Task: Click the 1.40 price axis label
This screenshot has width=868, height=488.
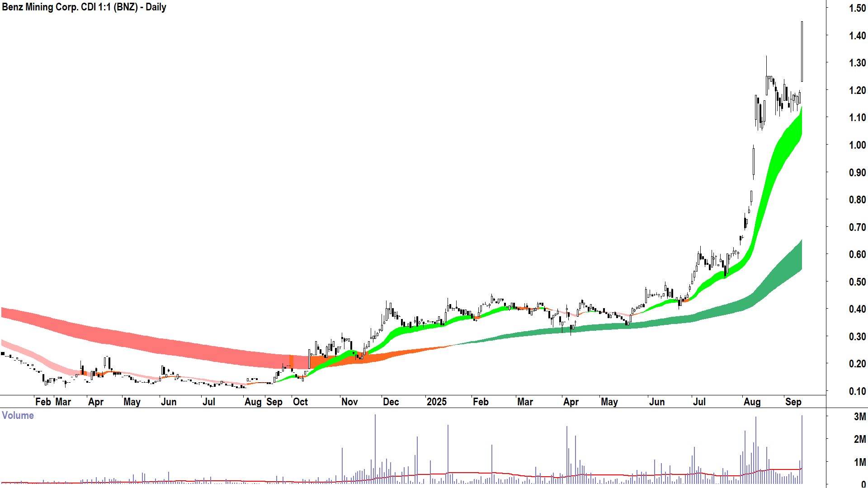Action: 857,35
